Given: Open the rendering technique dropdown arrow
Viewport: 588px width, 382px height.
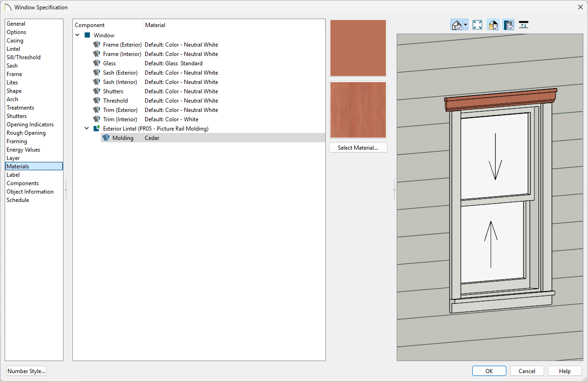Looking at the screenshot, I should coord(466,25).
